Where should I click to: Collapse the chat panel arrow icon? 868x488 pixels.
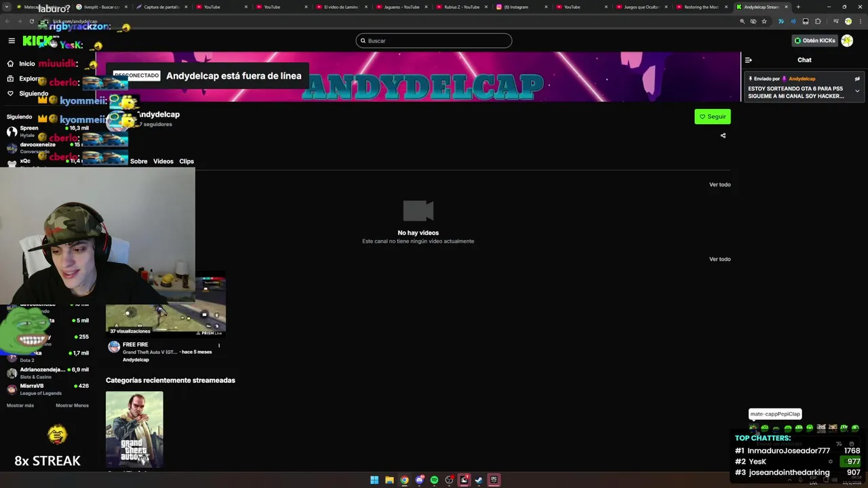tap(749, 60)
